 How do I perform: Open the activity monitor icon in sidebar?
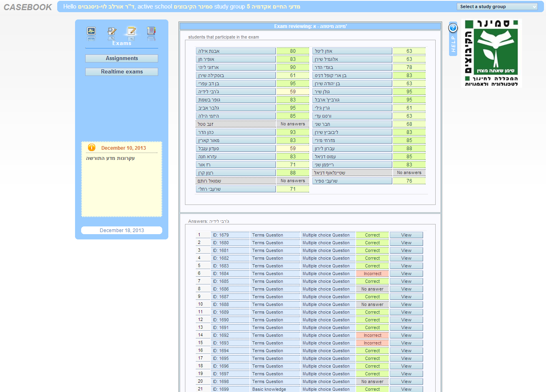91,31
